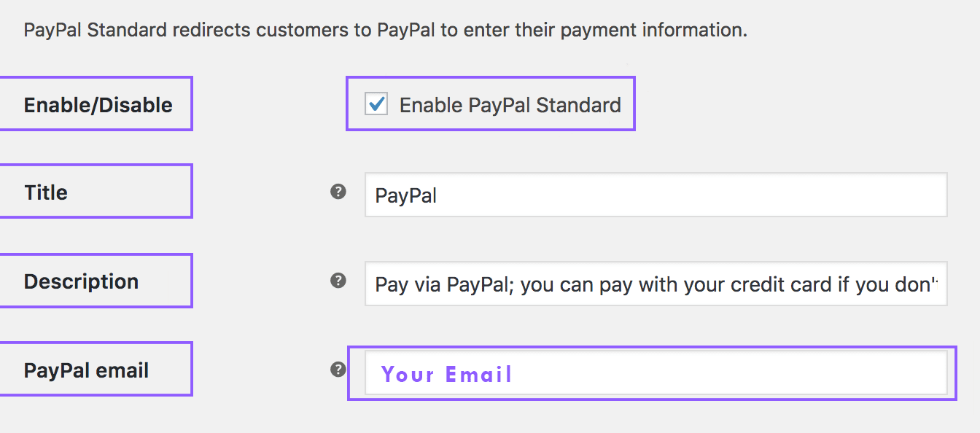This screenshot has width=980, height=433.
Task: Click empty right side of PayPal email input
Action: 729,372
